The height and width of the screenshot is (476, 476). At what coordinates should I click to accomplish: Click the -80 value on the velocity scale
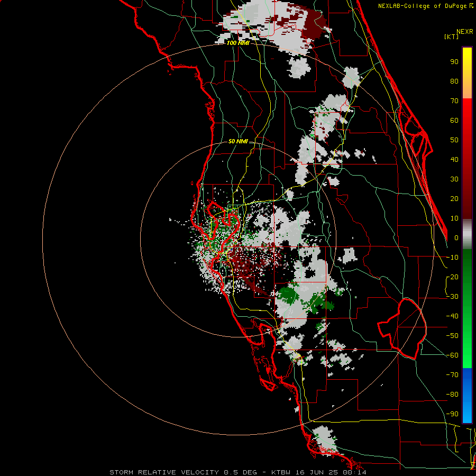click(452, 395)
